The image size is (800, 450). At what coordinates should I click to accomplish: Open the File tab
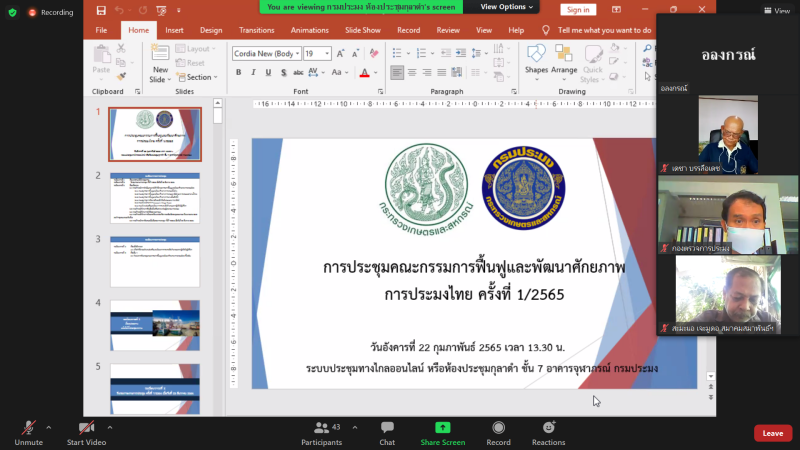point(101,30)
